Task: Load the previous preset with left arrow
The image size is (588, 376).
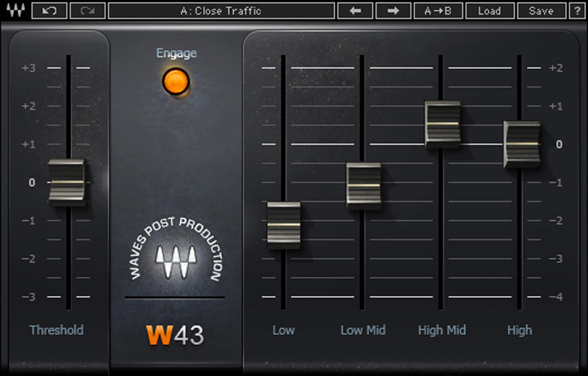Action: [355, 10]
